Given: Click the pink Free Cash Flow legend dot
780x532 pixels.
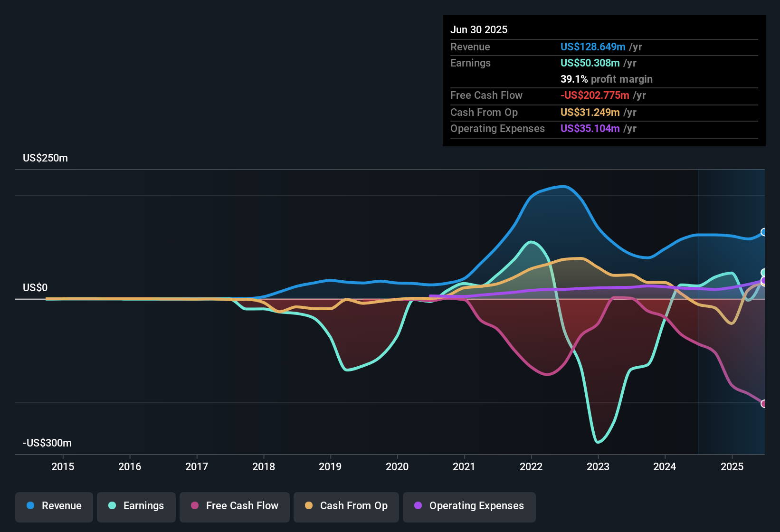Looking at the screenshot, I should (195, 505).
